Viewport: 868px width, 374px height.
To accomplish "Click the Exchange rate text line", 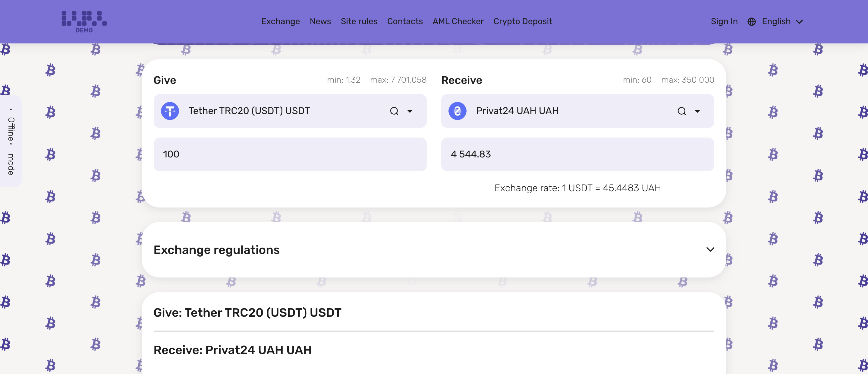I will [x=577, y=188].
